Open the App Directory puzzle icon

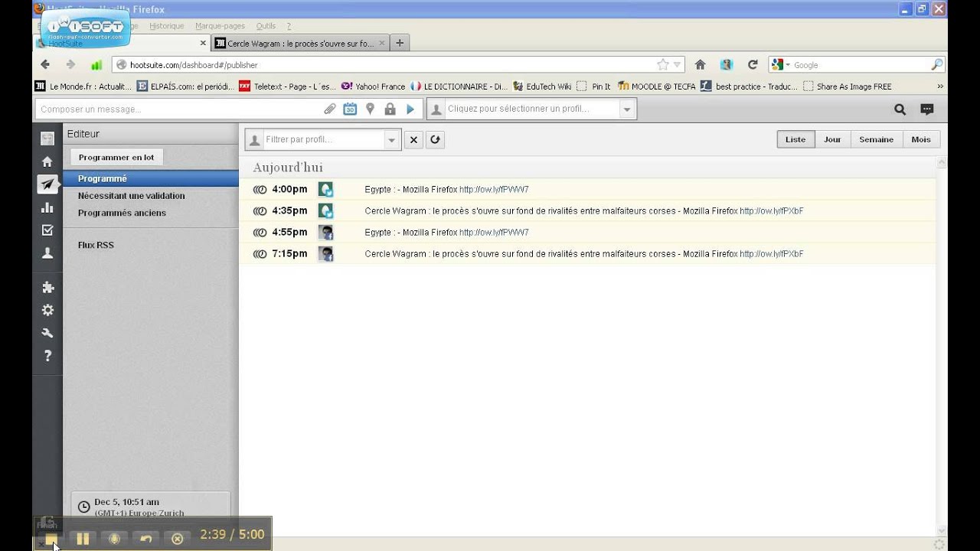tap(47, 288)
